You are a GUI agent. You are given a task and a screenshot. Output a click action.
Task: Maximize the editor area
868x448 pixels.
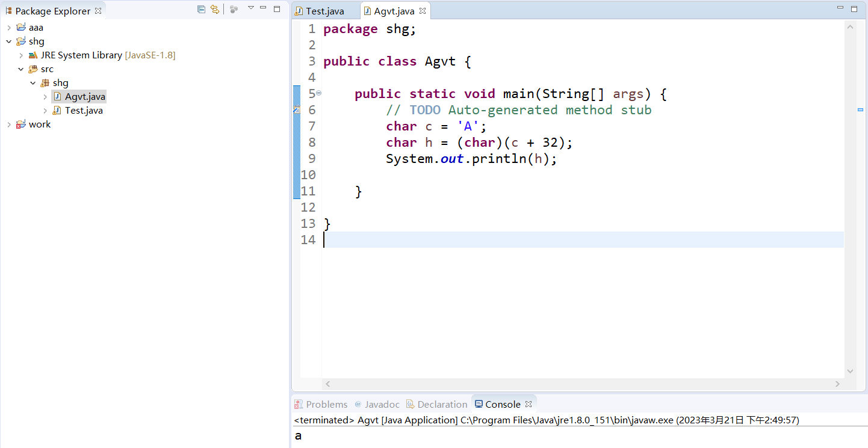tap(854, 8)
